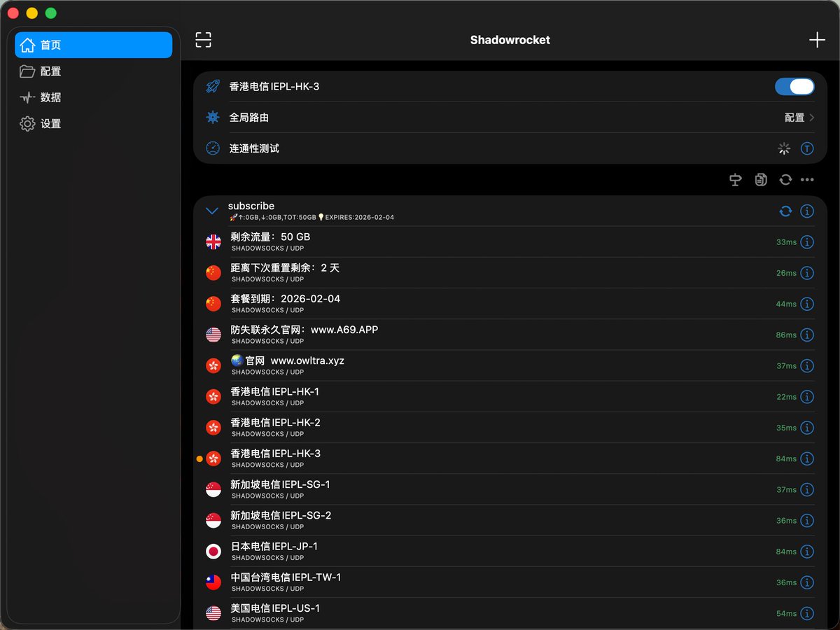This screenshot has height=630, width=840.
Task: Select the 剩余流量: 50 GB entry
Action: [x=510, y=242]
